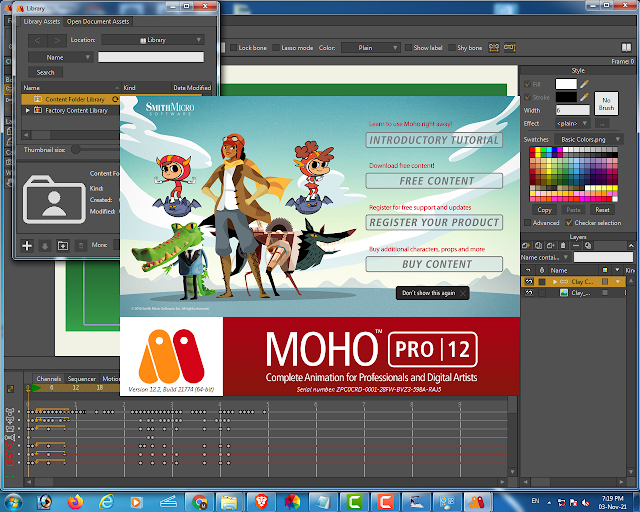Click the Clay image layer thumbnail icon

564,292
